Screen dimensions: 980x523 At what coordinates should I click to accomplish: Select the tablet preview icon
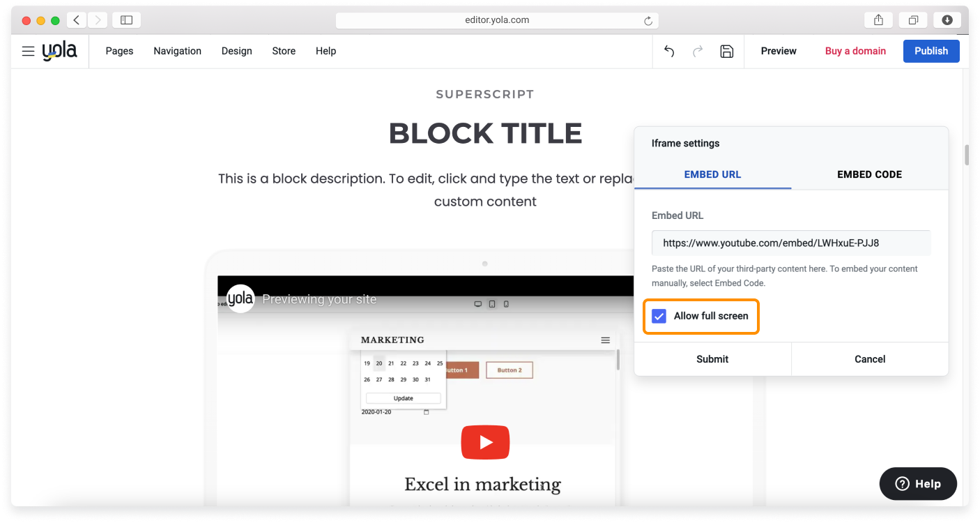(x=492, y=304)
